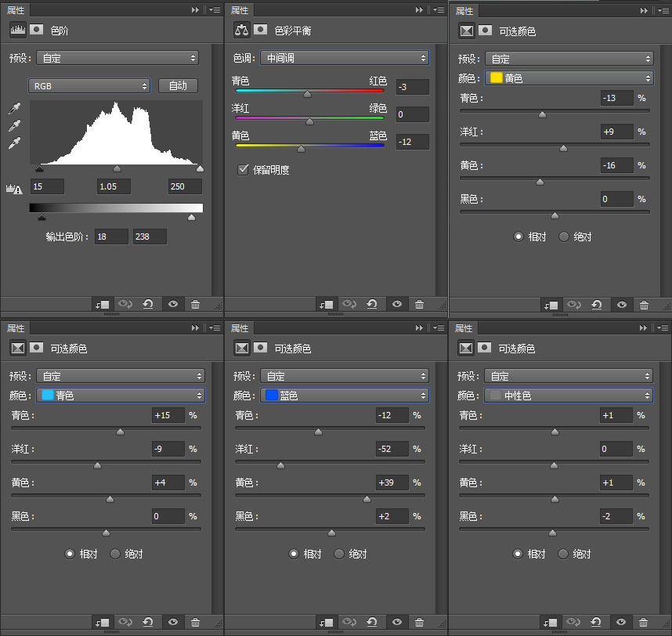672x636 pixels.
Task: Select Absolute method in Yellow panel
Action: coord(564,237)
